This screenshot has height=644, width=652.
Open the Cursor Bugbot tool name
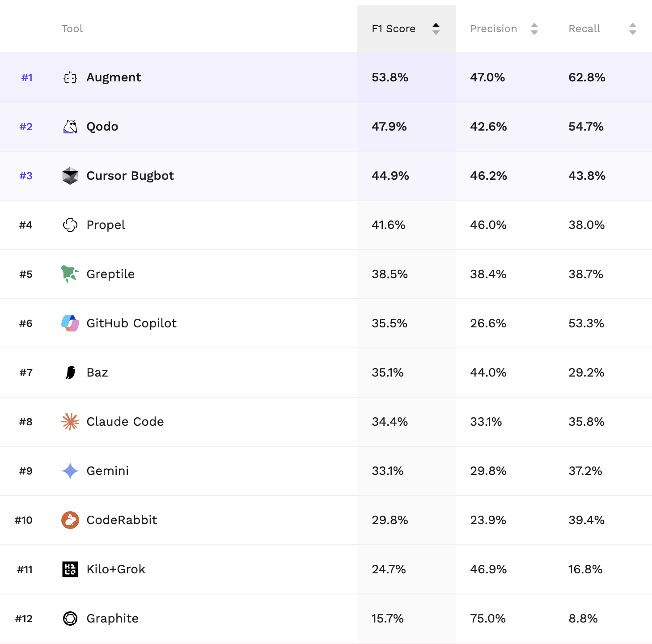click(x=130, y=176)
